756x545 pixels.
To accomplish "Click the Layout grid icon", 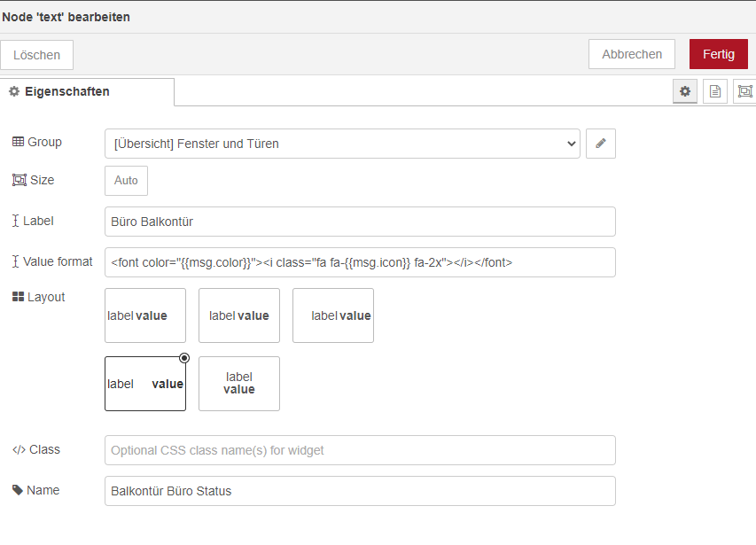I will click(x=19, y=297).
